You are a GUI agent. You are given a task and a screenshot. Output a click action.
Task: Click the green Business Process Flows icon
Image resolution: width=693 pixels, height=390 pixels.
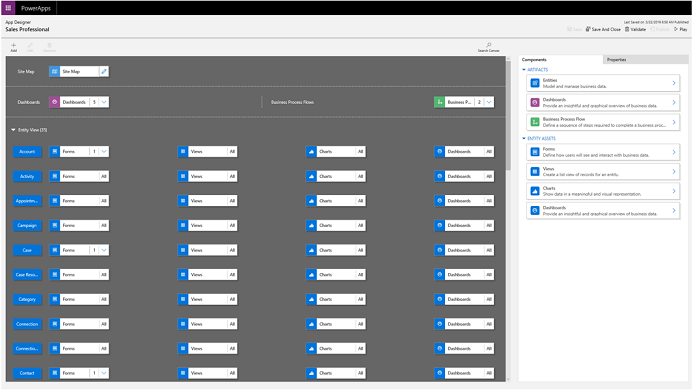(x=439, y=102)
